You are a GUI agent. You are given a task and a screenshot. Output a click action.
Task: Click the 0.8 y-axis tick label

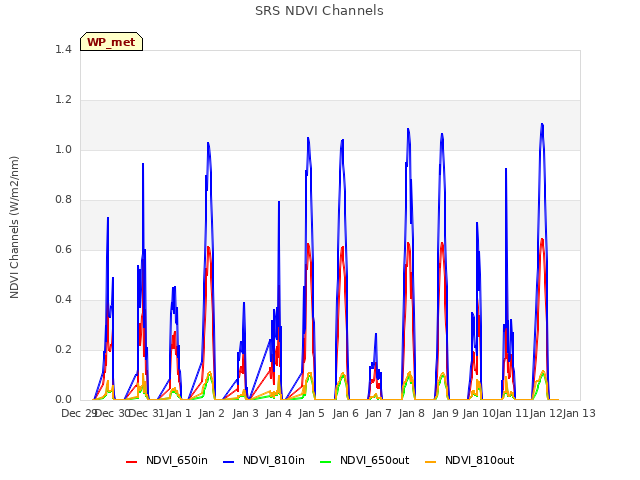click(x=63, y=200)
